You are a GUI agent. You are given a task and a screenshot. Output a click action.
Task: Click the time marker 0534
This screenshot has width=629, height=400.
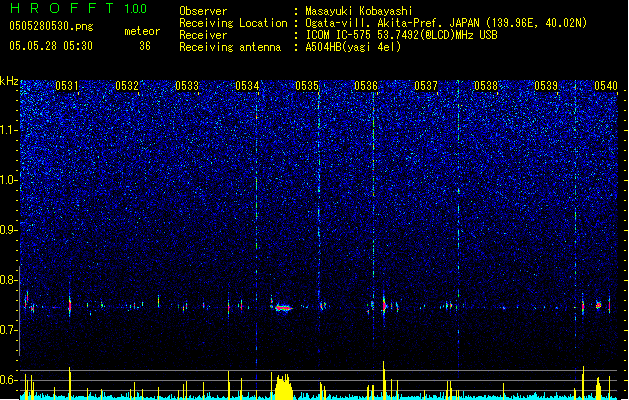click(247, 86)
